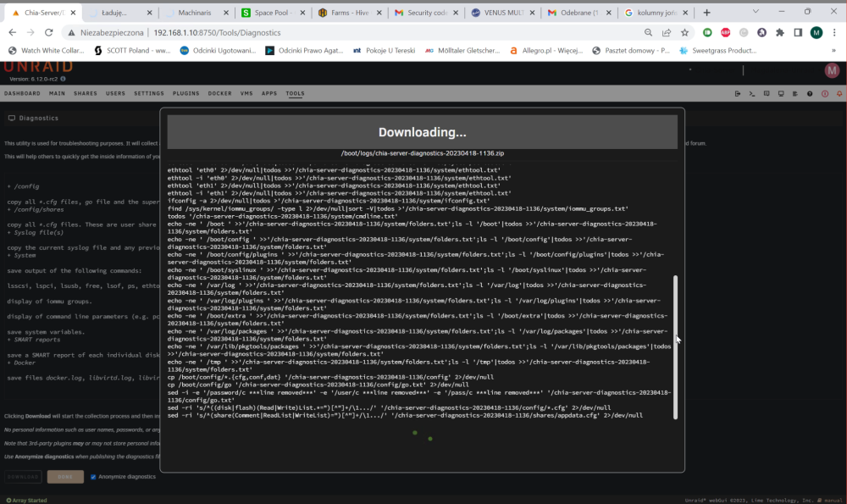The width and height of the screenshot is (847, 504).
Task: Bookmark this page with the star icon
Action: point(685,32)
